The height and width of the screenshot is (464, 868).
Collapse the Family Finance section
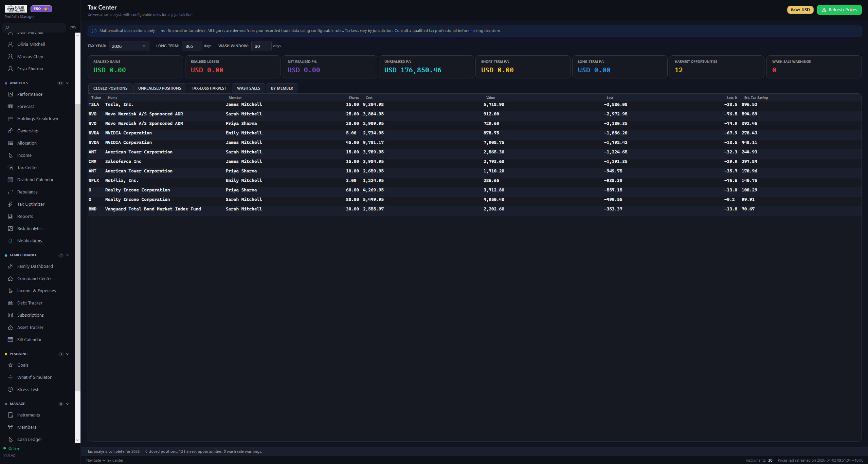coord(68,255)
